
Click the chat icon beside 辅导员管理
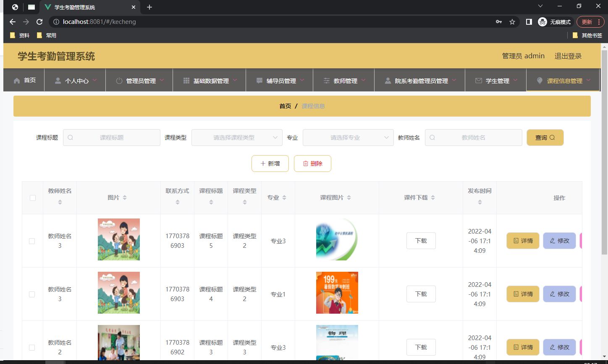pyautogui.click(x=259, y=81)
